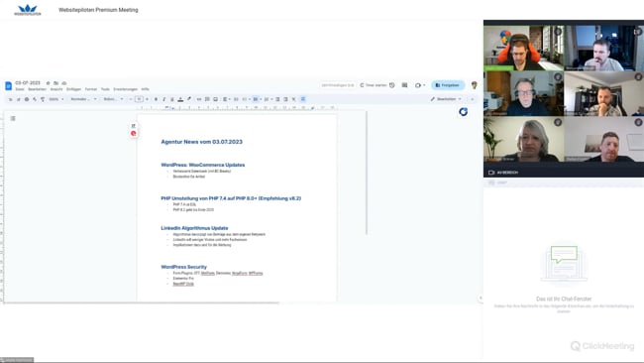Click the document vertical scrollbar
The image size is (644, 363).
point(367,173)
